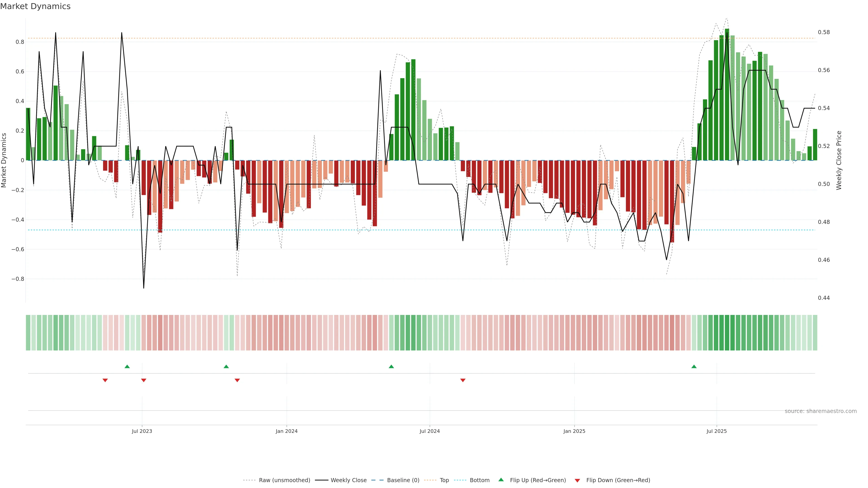This screenshot has width=868, height=488.
Task: Click the green triangle icon in the legend
Action: (x=501, y=480)
